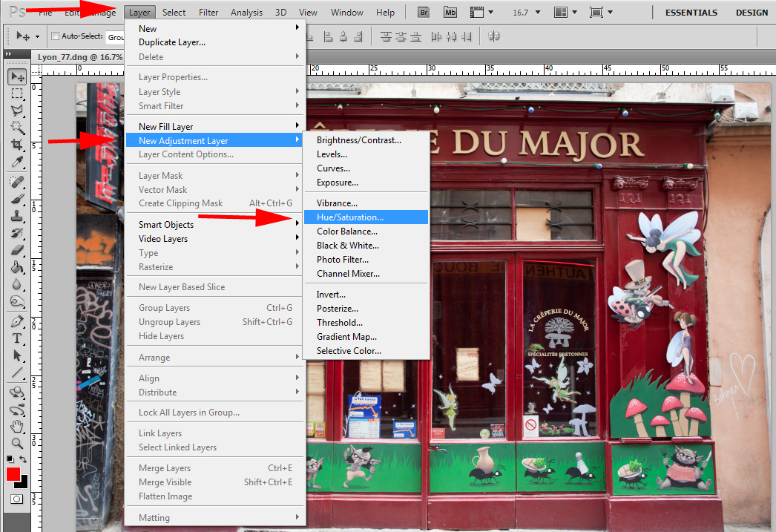The width and height of the screenshot is (776, 532).
Task: Enable the Auto-Select checkbox
Action: pos(56,36)
